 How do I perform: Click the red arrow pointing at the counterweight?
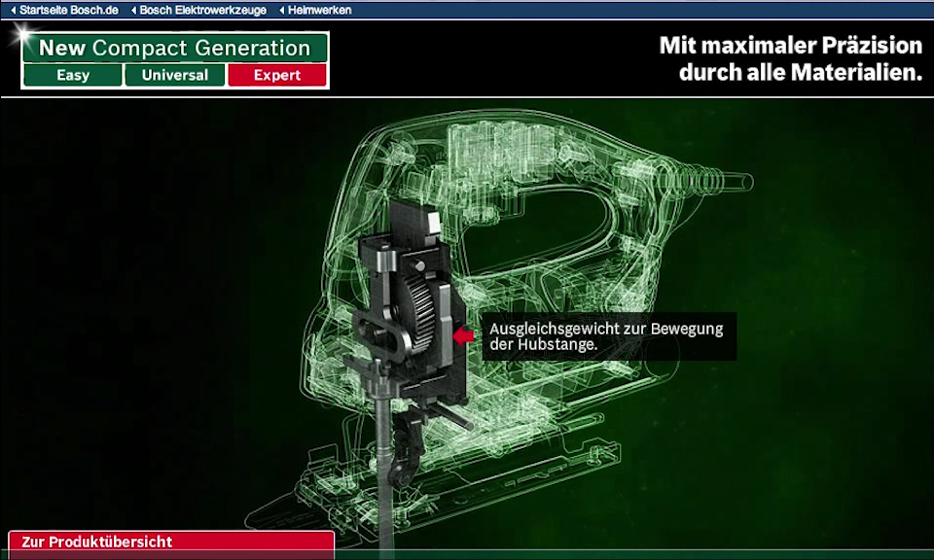pos(464,335)
